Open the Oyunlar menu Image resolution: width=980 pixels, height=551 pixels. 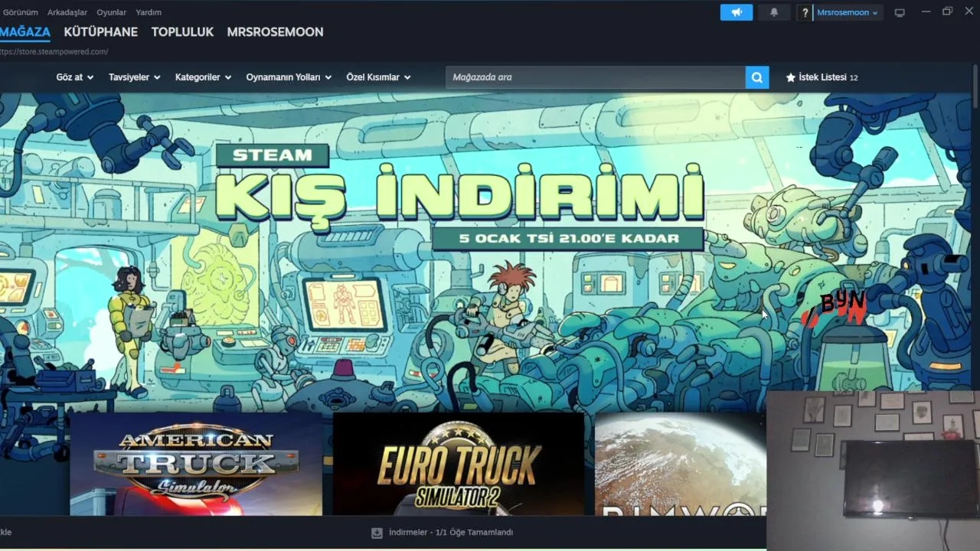(112, 12)
